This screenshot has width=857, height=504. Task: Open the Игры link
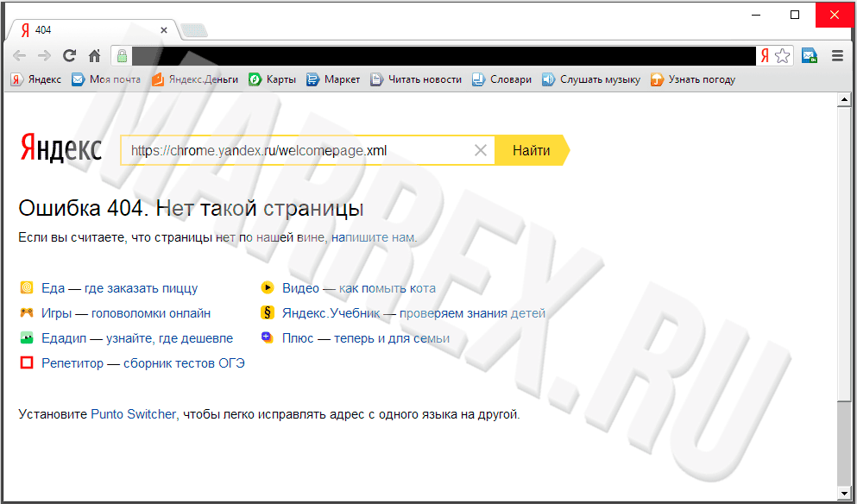(126, 313)
